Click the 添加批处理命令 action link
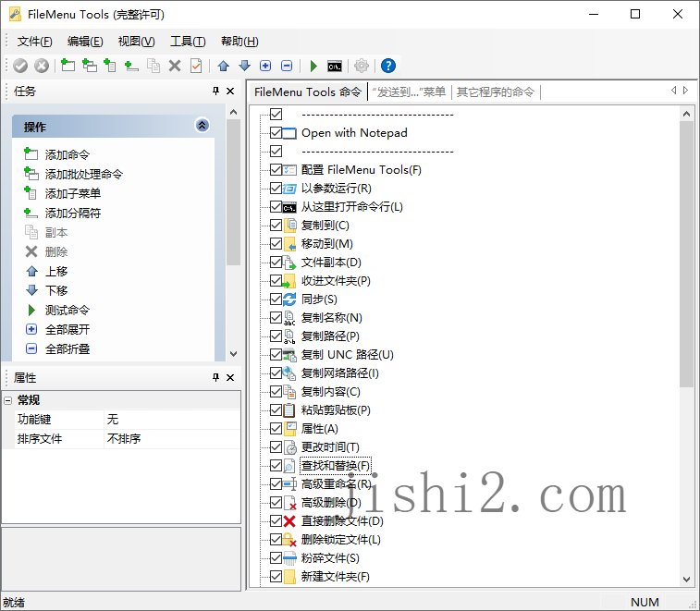Viewport: 700px width, 611px height. pyautogui.click(x=83, y=174)
